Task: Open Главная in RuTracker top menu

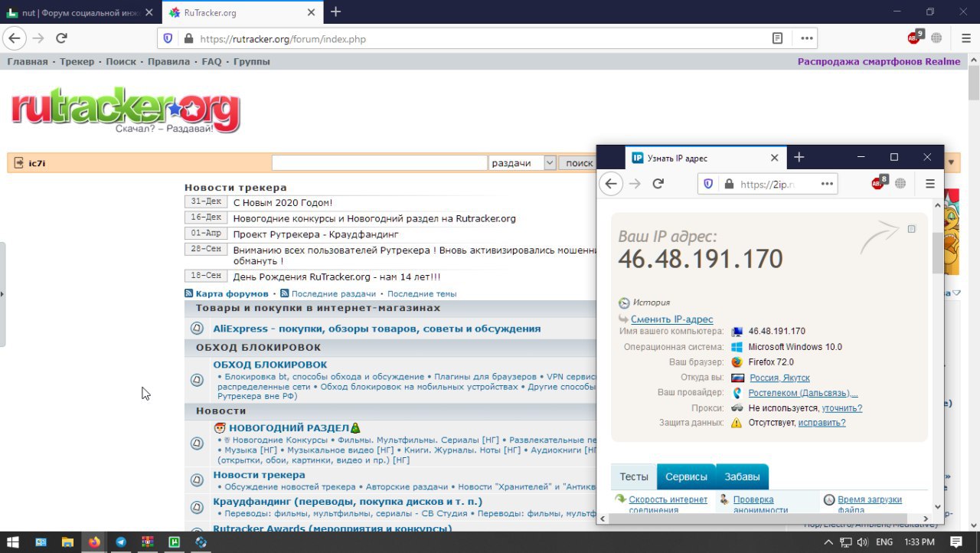Action: (x=28, y=61)
